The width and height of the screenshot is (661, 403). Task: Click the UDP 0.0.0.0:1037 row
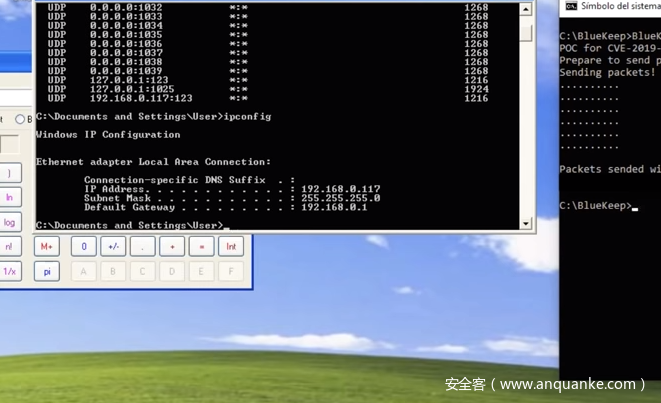point(268,53)
